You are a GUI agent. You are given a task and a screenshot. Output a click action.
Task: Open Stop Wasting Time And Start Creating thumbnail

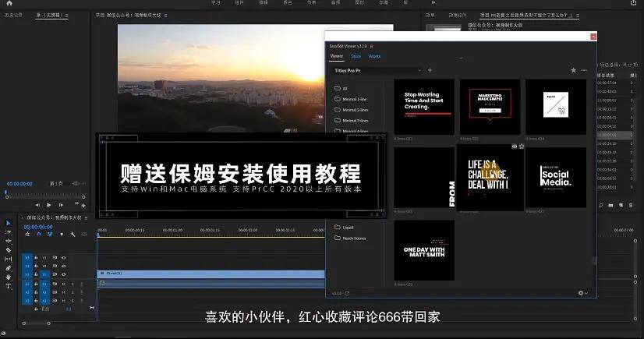click(424, 107)
